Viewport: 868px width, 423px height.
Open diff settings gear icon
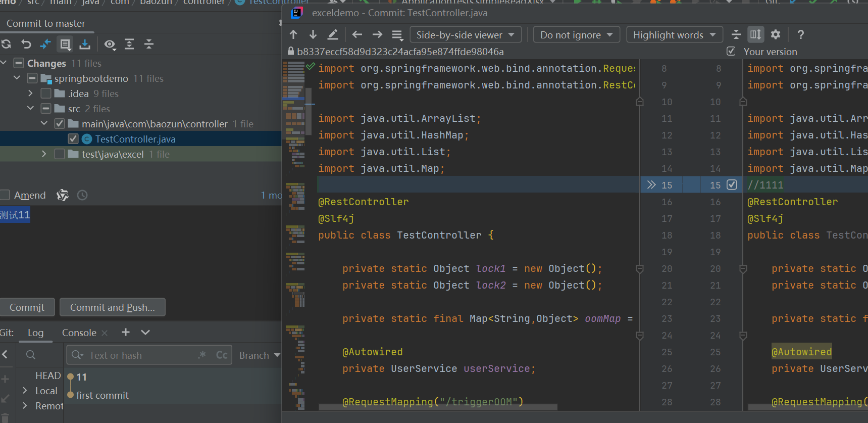point(776,34)
